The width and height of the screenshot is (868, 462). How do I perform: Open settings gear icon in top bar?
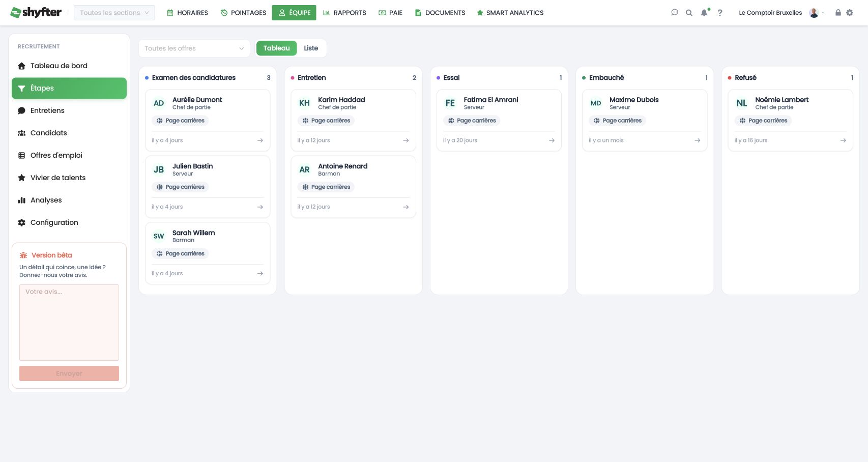pos(850,13)
